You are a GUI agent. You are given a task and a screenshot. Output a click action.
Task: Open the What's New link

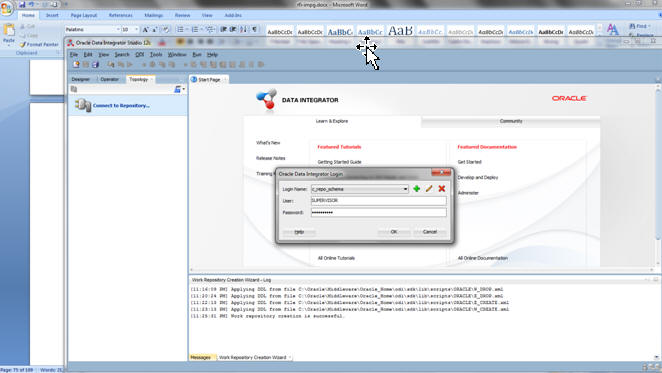click(x=268, y=143)
